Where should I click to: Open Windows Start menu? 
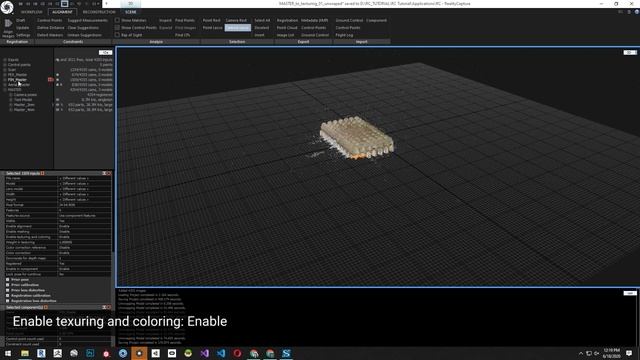pos(8,353)
